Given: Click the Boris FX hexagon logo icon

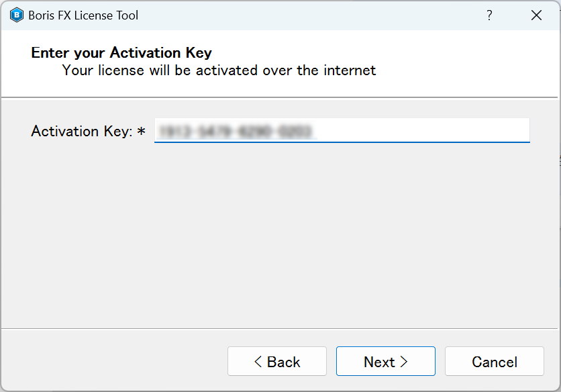Looking at the screenshot, I should [x=17, y=15].
